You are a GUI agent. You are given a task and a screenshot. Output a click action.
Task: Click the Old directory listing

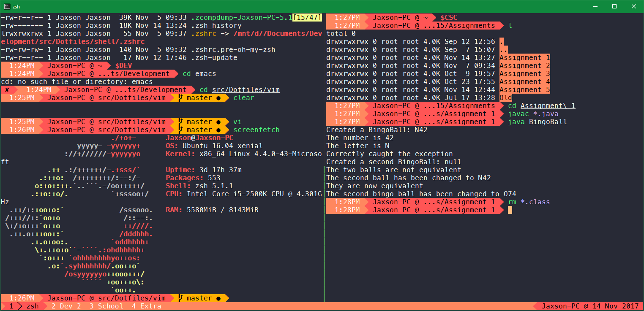pos(505,98)
